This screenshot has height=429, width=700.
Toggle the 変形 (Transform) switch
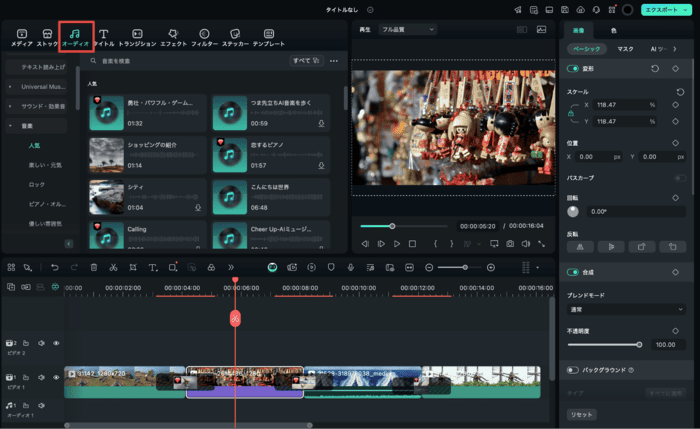coord(574,68)
